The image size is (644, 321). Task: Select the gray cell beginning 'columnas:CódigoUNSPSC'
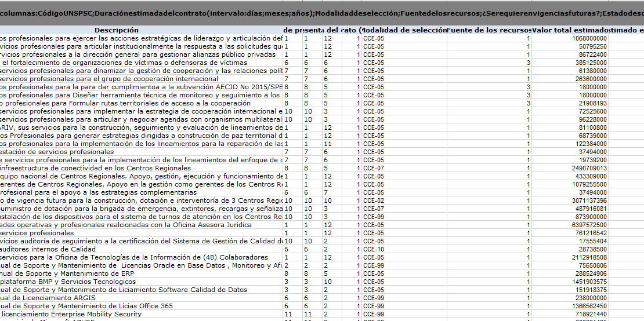tap(322, 13)
